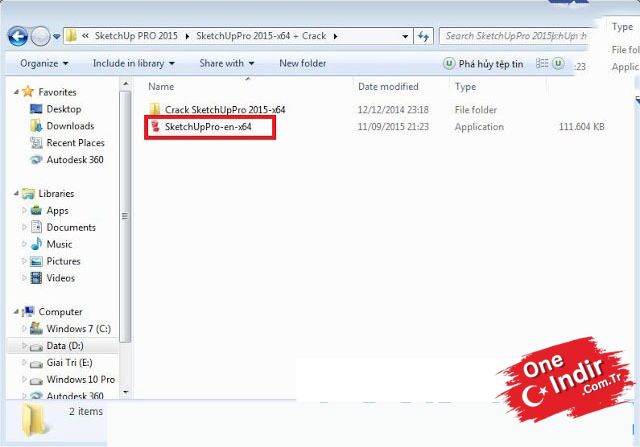
Task: Open the Organize menu
Action: (x=44, y=64)
